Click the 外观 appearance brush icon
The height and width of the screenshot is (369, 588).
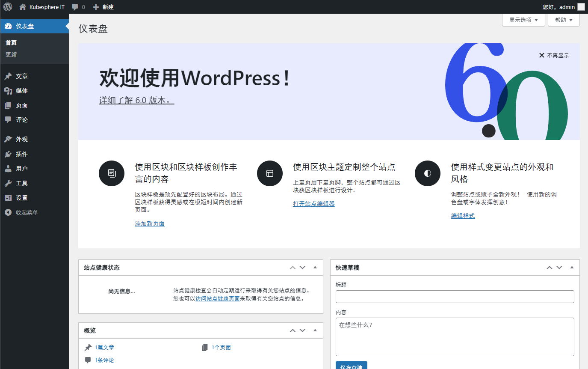[x=8, y=139]
